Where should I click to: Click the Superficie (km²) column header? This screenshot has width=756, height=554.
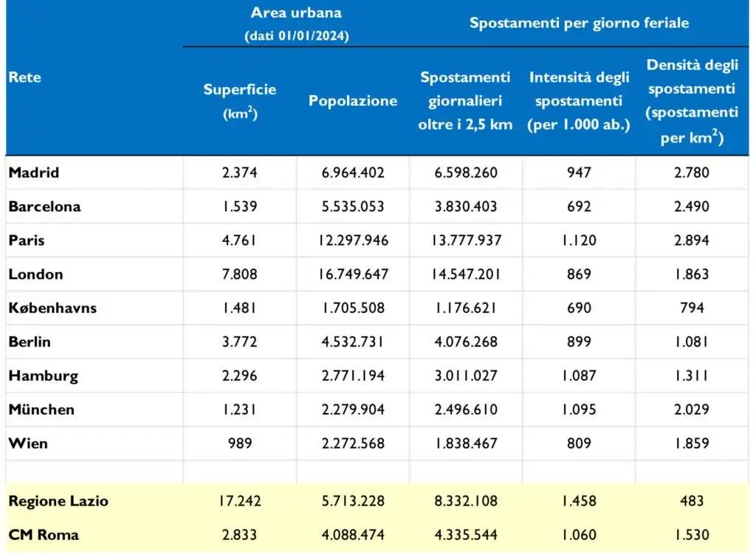pos(240,101)
